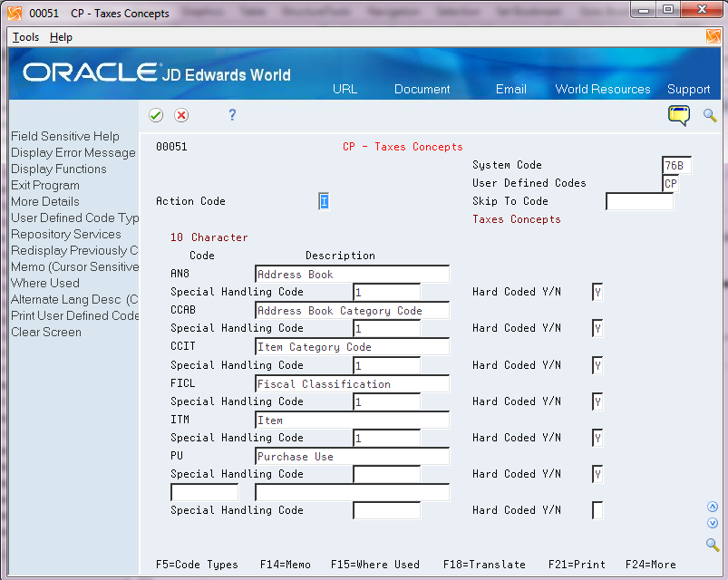Click the red X cancel icon

[181, 115]
